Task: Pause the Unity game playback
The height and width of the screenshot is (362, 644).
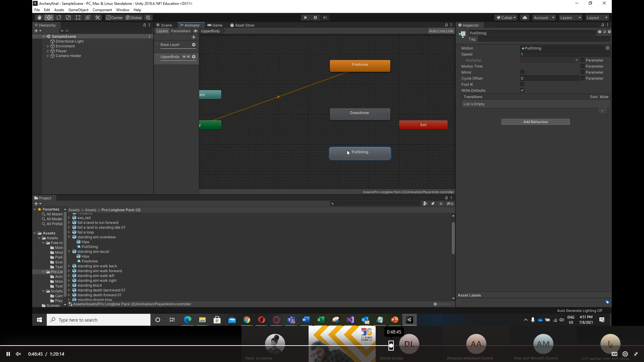Action: 315,18
